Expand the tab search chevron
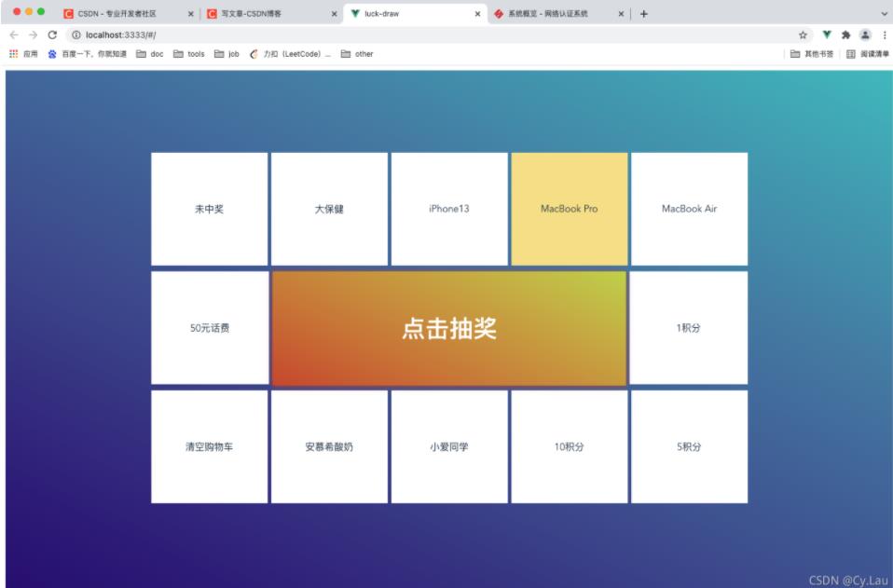This screenshot has height=588, width=893. coord(884,14)
